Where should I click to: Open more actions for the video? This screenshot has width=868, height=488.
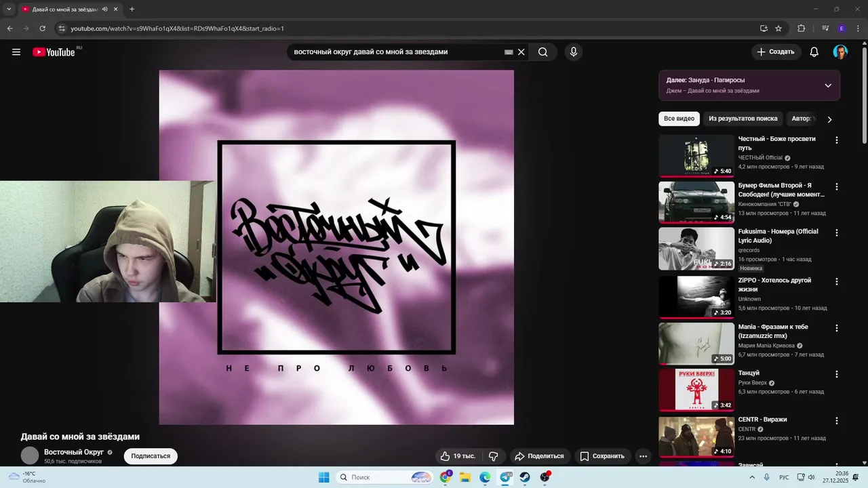coord(644,456)
